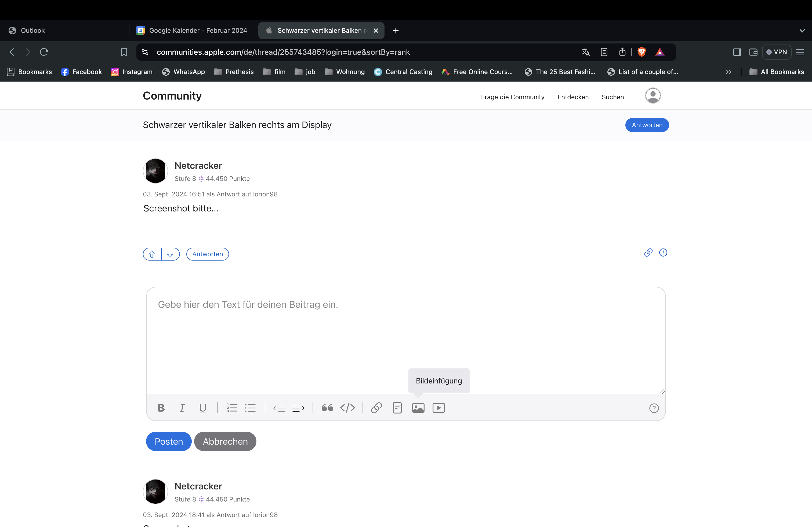
Task: Toggle italic formatting in the editor
Action: pos(182,408)
